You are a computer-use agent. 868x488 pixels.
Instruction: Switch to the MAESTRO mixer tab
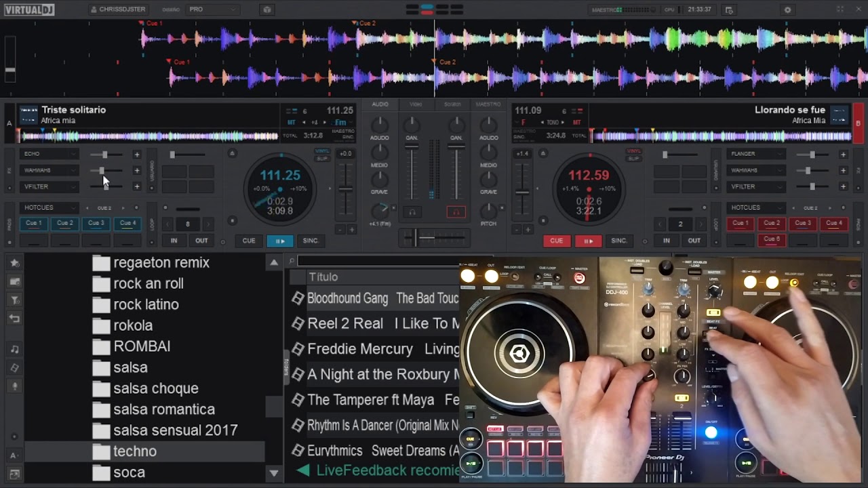[x=488, y=104]
